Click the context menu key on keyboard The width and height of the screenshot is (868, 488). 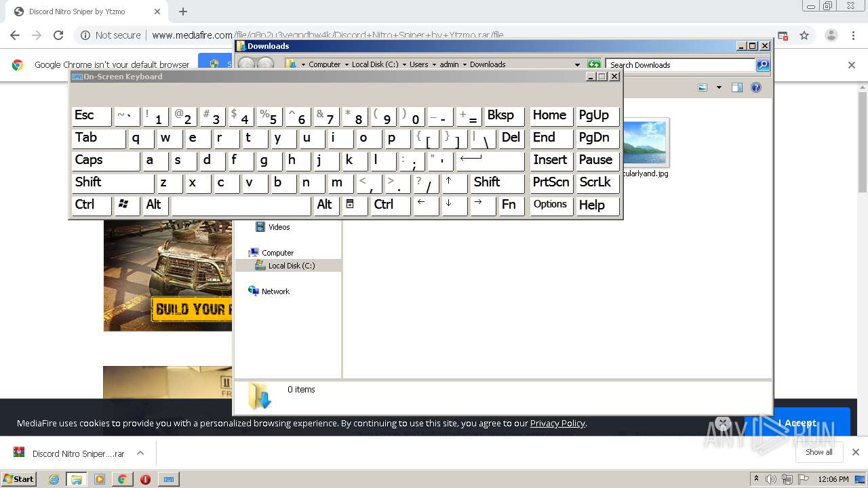pyautogui.click(x=355, y=205)
